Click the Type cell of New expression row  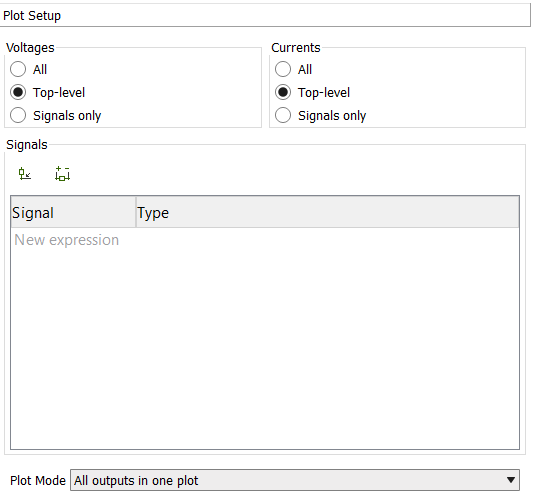point(328,240)
